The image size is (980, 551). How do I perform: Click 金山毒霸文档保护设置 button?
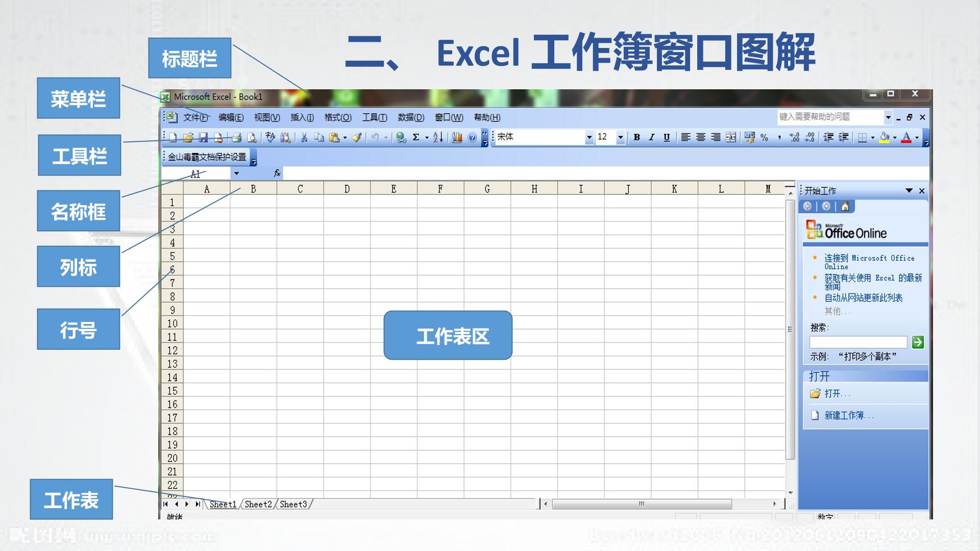click(207, 157)
